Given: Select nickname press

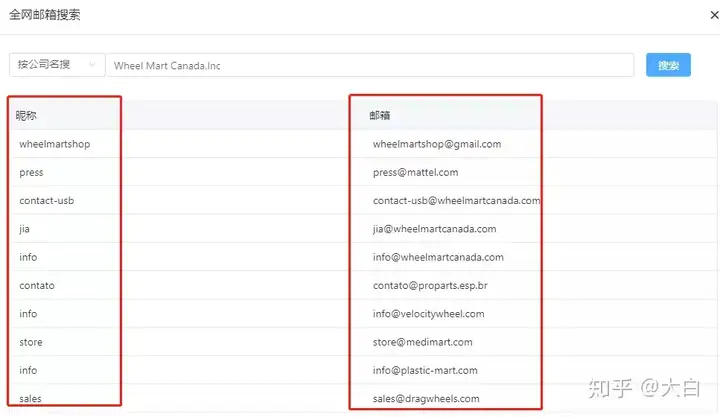Looking at the screenshot, I should (31, 173).
